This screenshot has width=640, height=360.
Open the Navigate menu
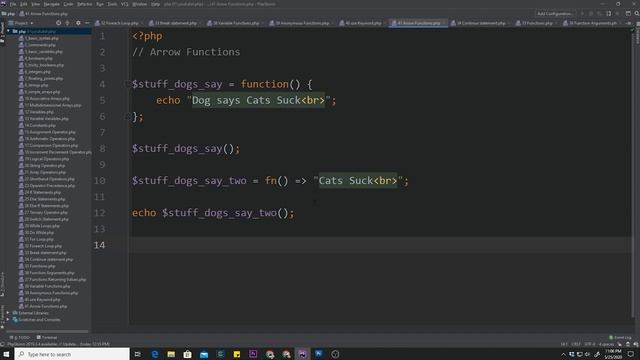pos(51,4)
